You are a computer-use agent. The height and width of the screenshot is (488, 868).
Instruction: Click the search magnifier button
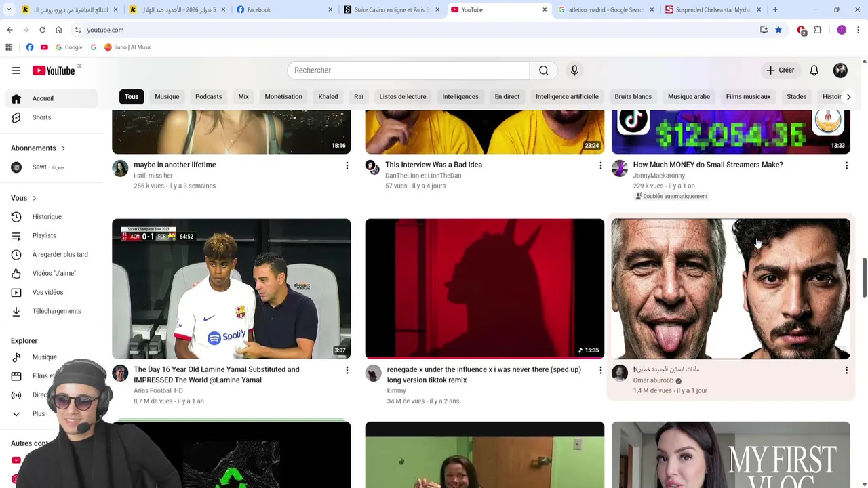[544, 70]
